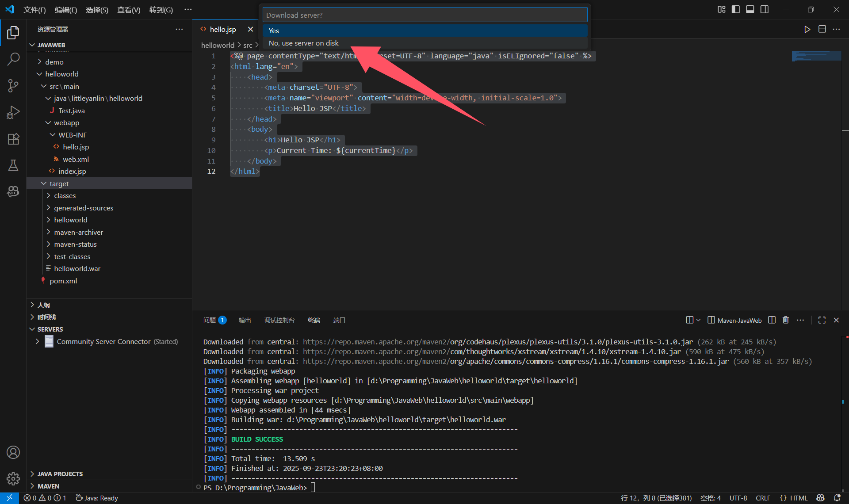This screenshot has width=849, height=504.
Task: Toggle primary side bar layout button
Action: tap(736, 9)
